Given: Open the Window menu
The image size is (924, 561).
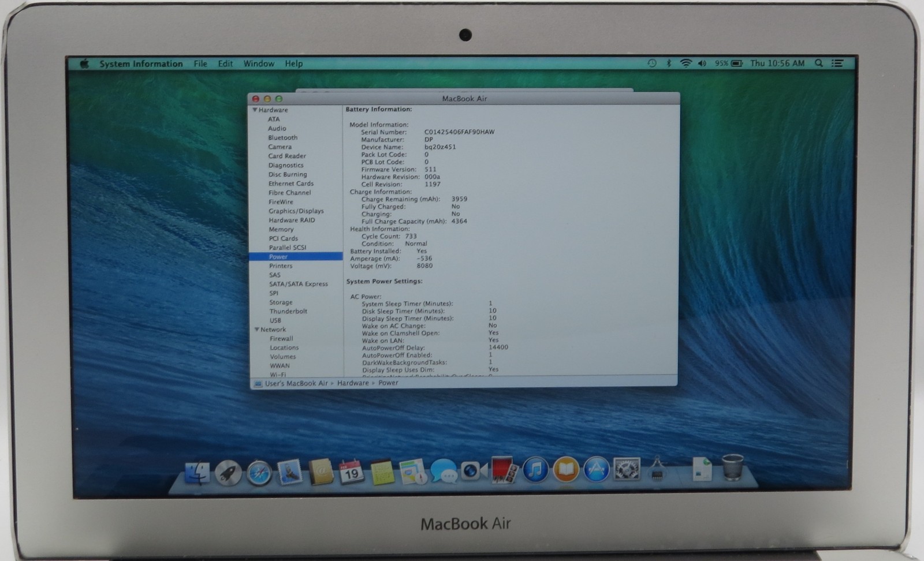Looking at the screenshot, I should pyautogui.click(x=259, y=63).
